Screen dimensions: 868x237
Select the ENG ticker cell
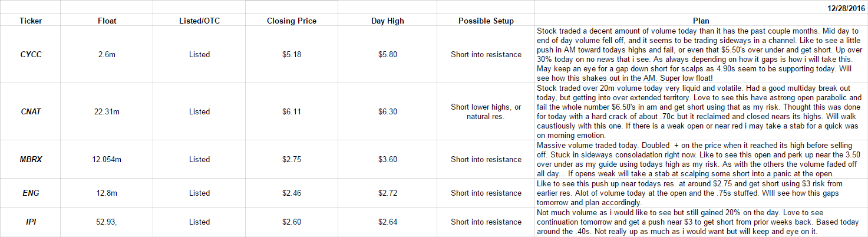click(x=31, y=193)
